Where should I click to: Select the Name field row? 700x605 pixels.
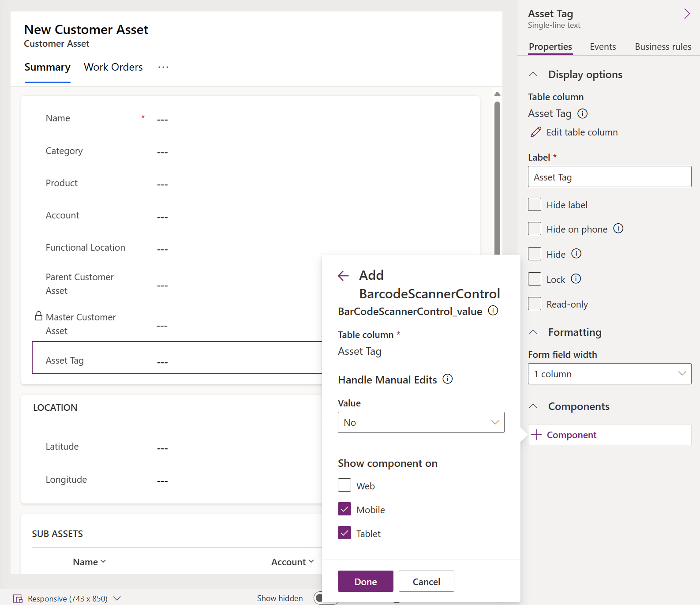(251, 118)
